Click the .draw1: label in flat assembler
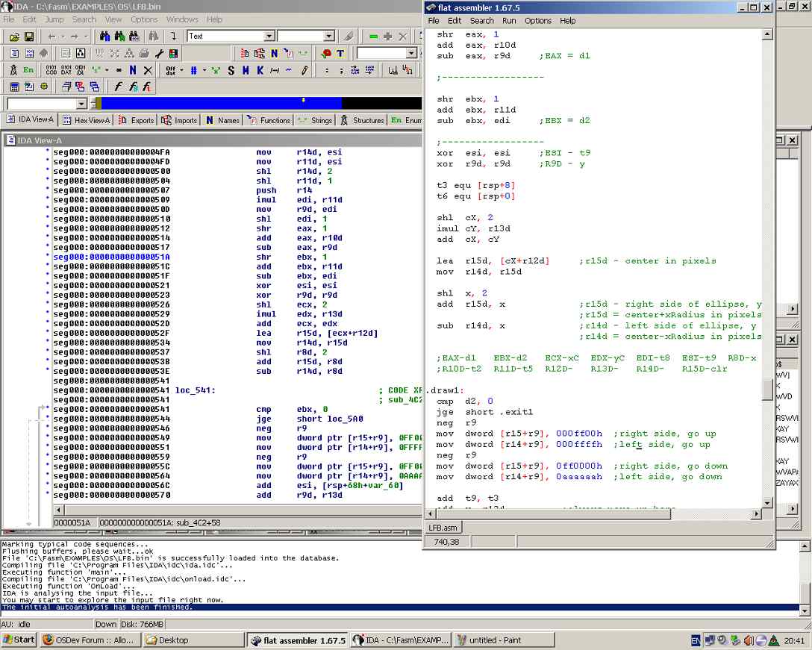Screen dimensions: 812x650 coord(446,390)
